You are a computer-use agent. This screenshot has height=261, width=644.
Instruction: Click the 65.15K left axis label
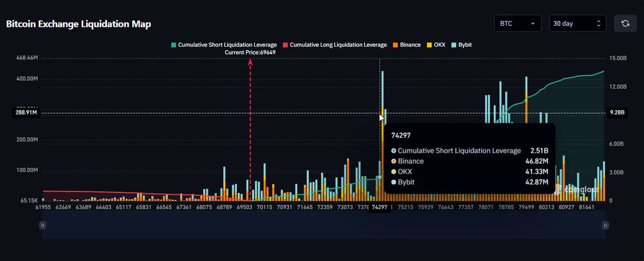point(30,200)
